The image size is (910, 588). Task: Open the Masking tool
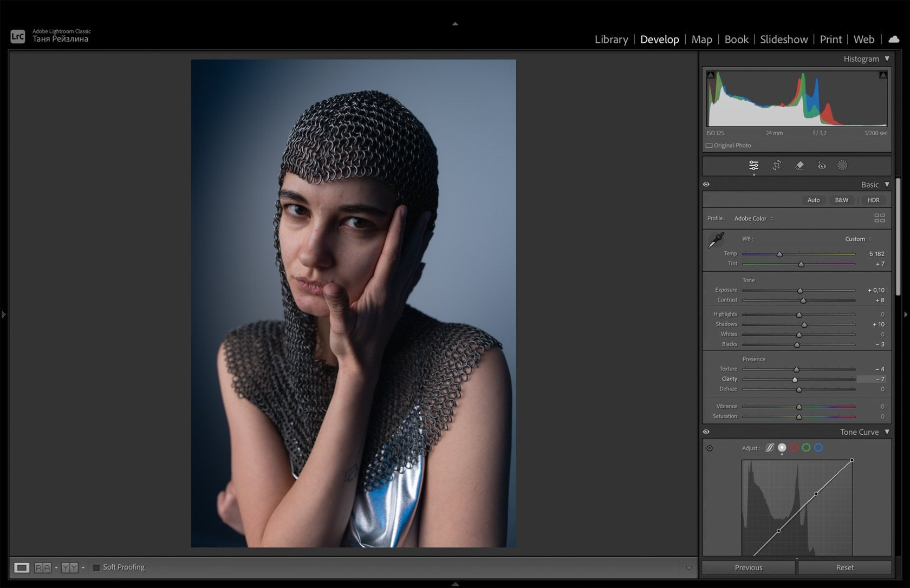point(843,166)
